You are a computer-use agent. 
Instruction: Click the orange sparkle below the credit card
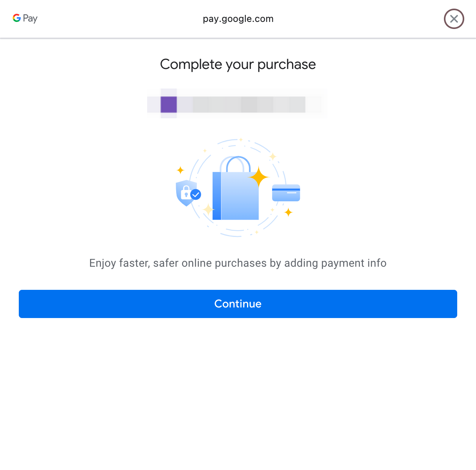point(288,212)
